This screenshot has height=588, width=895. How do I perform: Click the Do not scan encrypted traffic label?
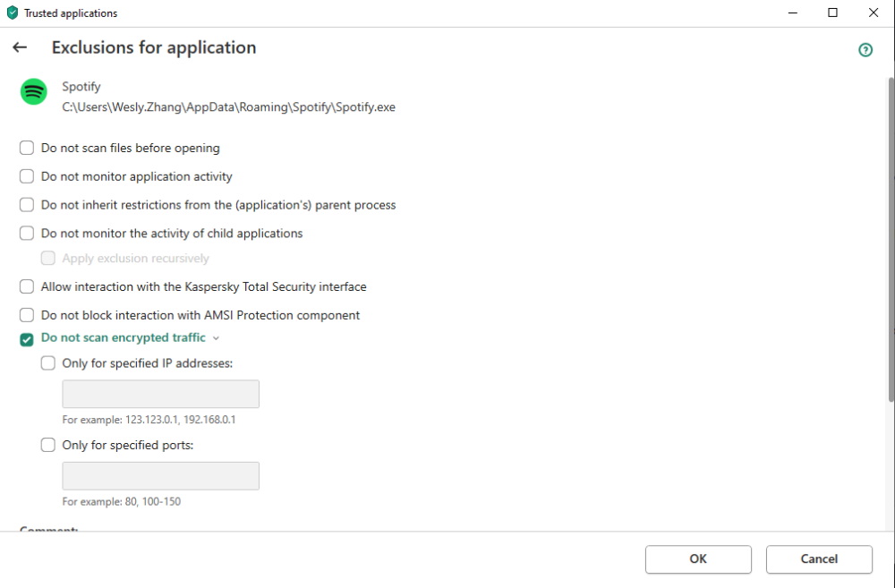[x=124, y=338]
